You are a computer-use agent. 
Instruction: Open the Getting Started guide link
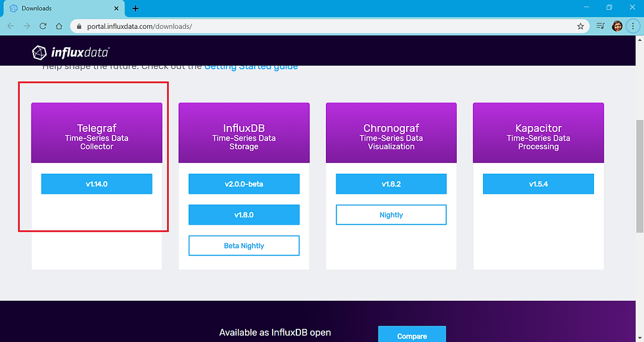tap(251, 66)
